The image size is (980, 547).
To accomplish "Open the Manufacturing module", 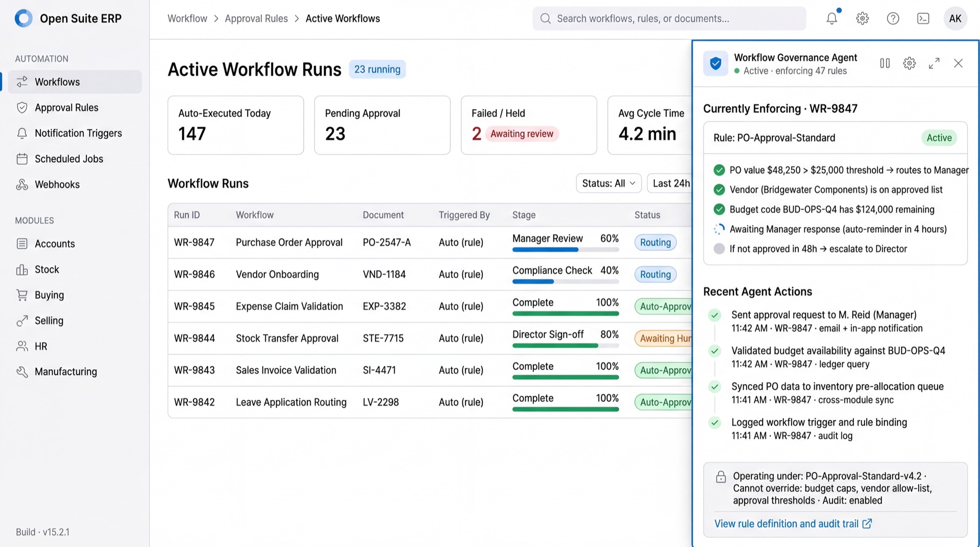I will (x=75, y=371).
